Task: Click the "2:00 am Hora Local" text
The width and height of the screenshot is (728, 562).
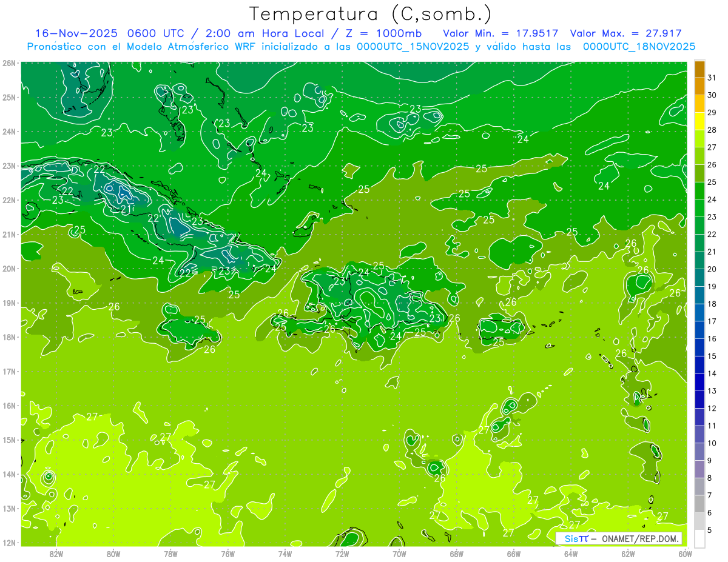Action: click(x=265, y=33)
